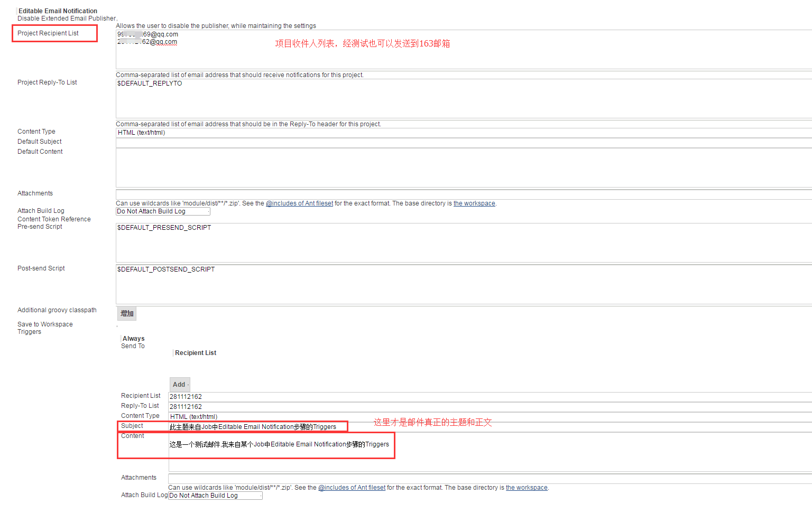This screenshot has width=812, height=513.
Task: Select the Always trigger's Recipient List field
Action: point(490,397)
